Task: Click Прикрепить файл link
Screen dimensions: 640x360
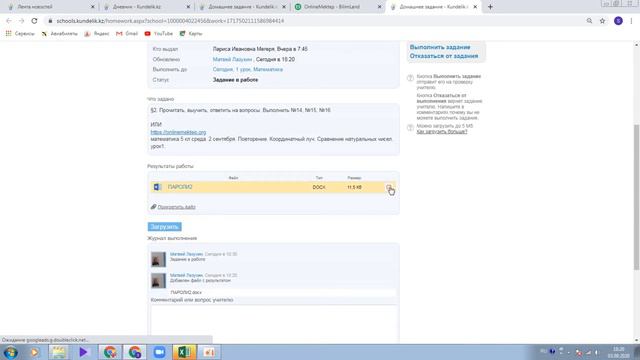Action: [x=176, y=207]
